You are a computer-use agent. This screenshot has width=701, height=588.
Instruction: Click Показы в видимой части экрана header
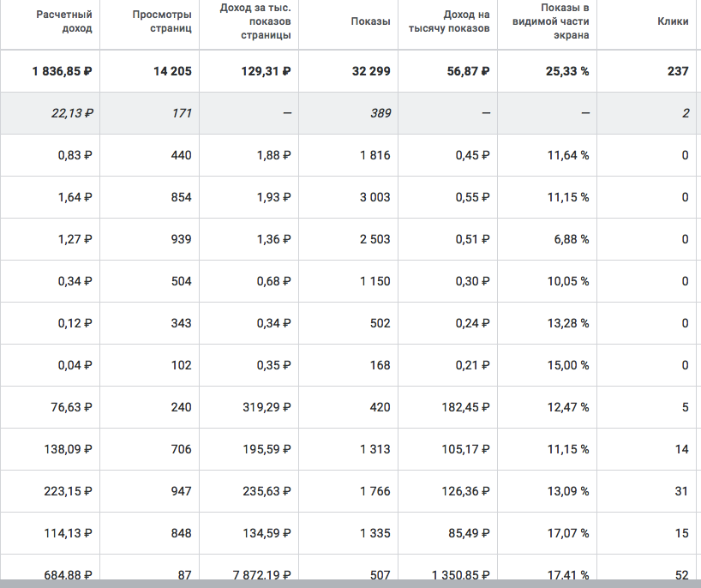coord(550,21)
